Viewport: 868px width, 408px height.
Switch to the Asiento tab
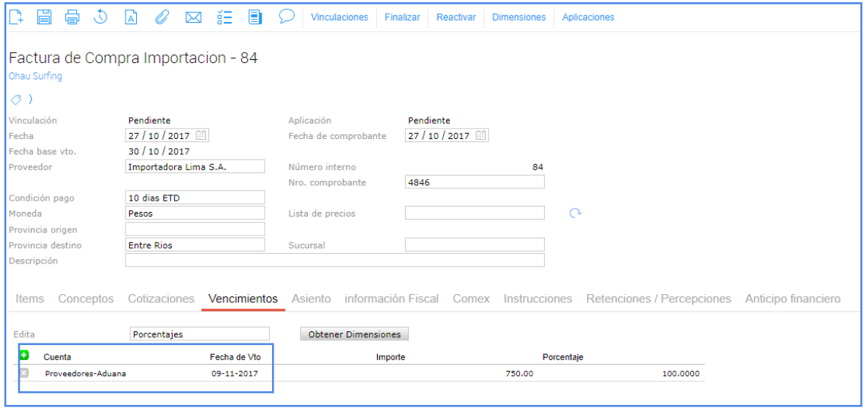coord(311,299)
